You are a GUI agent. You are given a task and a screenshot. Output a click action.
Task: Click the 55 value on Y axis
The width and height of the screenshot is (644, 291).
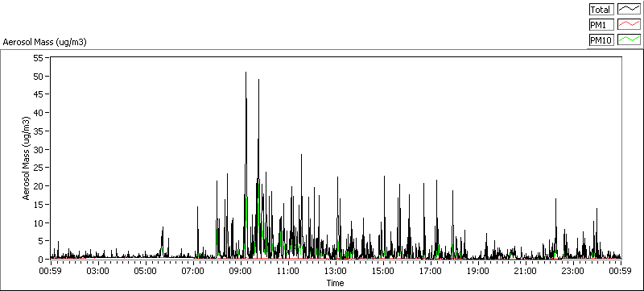pyautogui.click(x=39, y=58)
